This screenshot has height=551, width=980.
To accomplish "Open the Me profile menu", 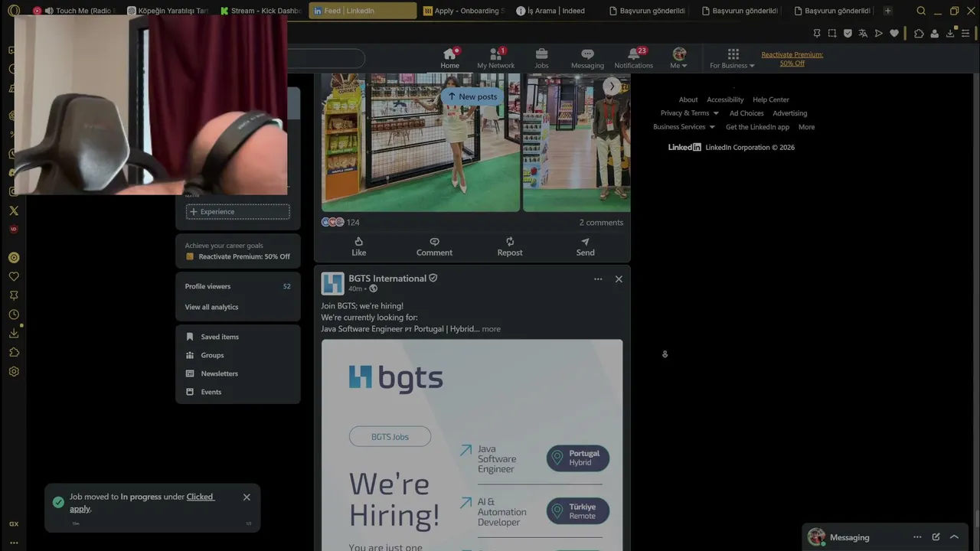I will coord(679,58).
